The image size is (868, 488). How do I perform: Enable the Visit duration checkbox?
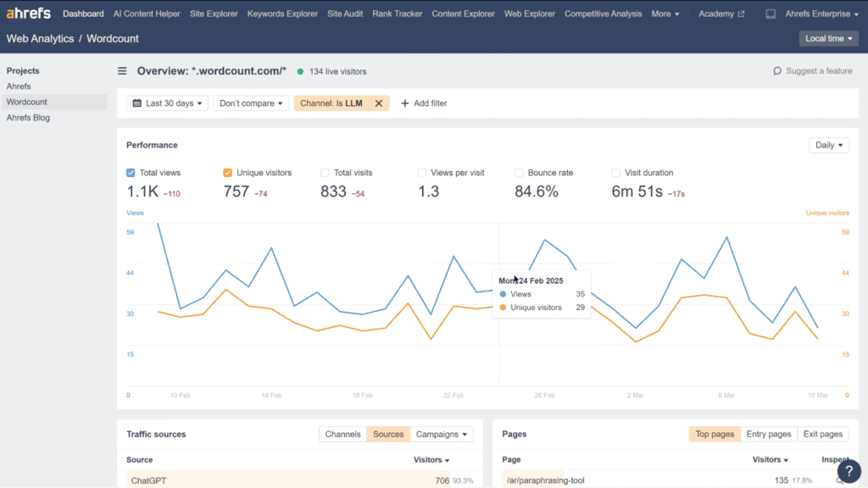point(615,173)
